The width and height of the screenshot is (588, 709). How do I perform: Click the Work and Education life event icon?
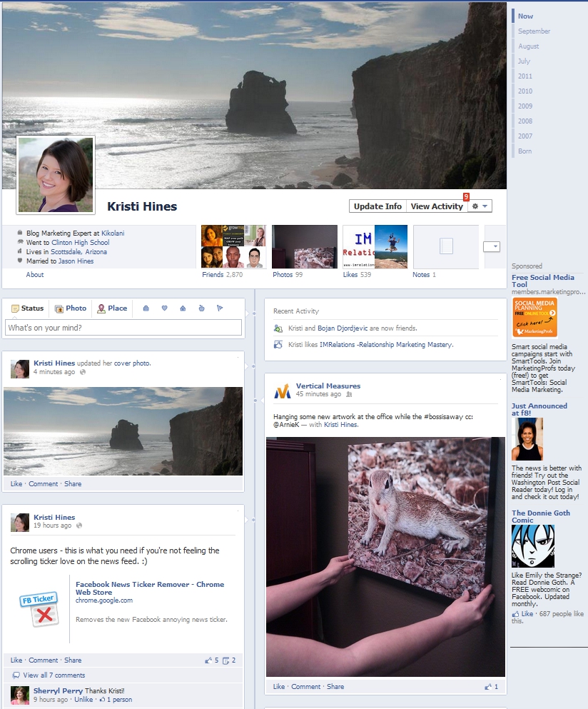click(146, 308)
